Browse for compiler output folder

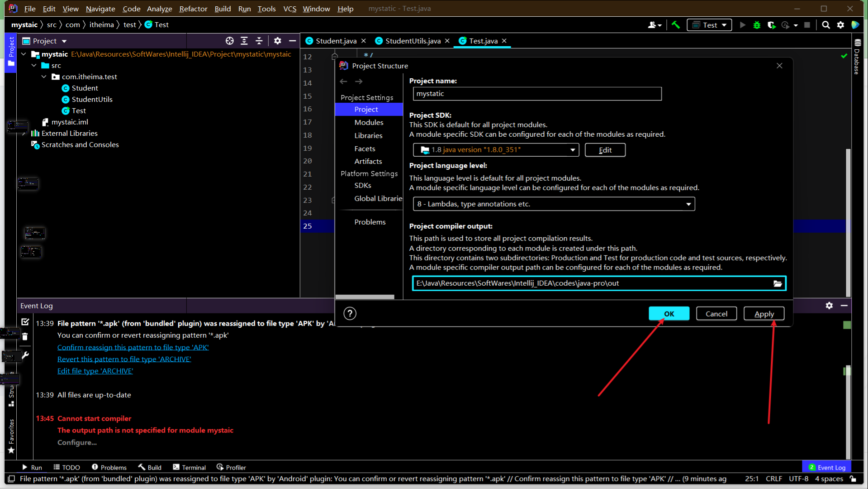coord(778,283)
